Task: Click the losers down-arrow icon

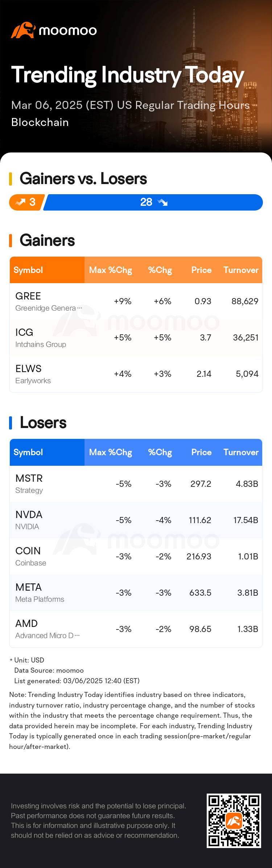Action: 162,202
